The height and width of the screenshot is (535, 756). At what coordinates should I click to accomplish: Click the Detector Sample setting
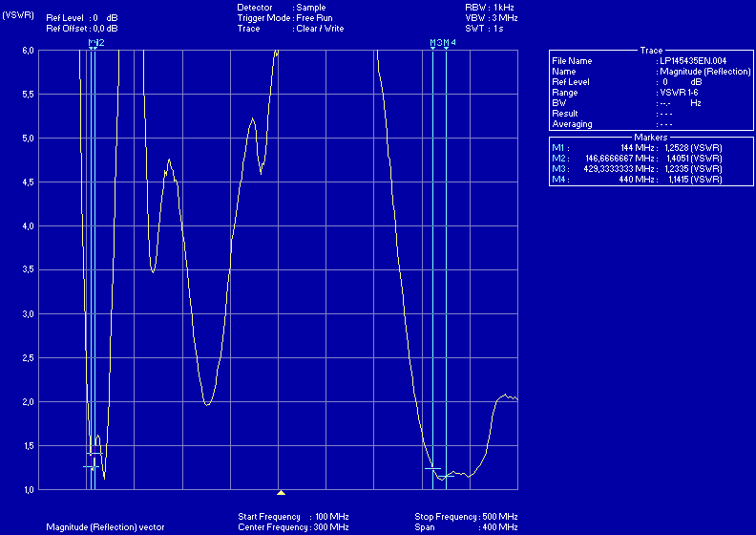(x=282, y=8)
